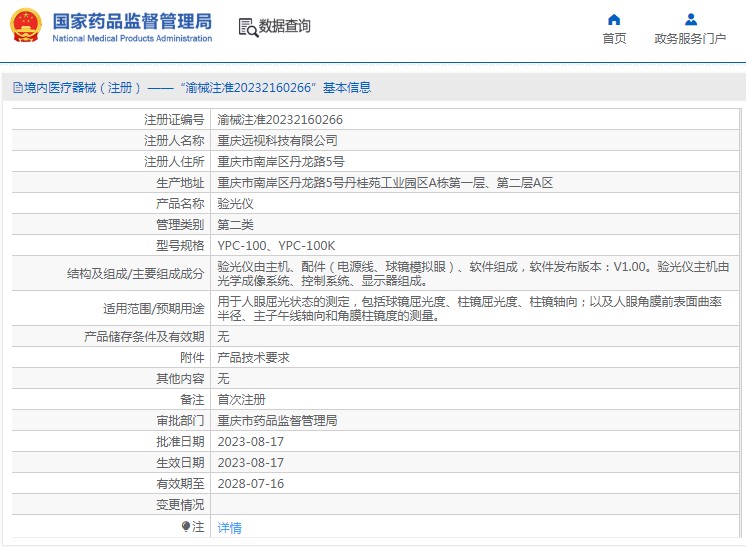Click the registration number 渝械注准20232160266 cell
The height and width of the screenshot is (547, 746).
click(x=280, y=119)
